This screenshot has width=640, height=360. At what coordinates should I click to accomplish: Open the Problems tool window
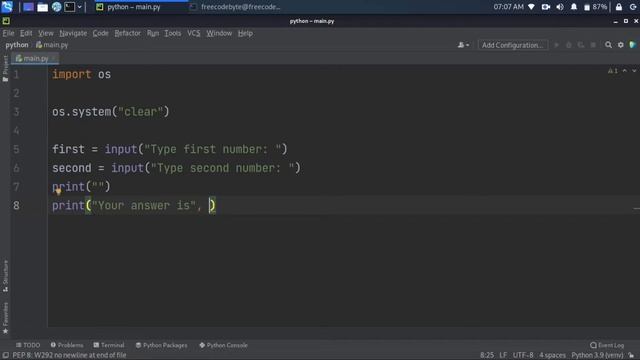tap(67, 345)
